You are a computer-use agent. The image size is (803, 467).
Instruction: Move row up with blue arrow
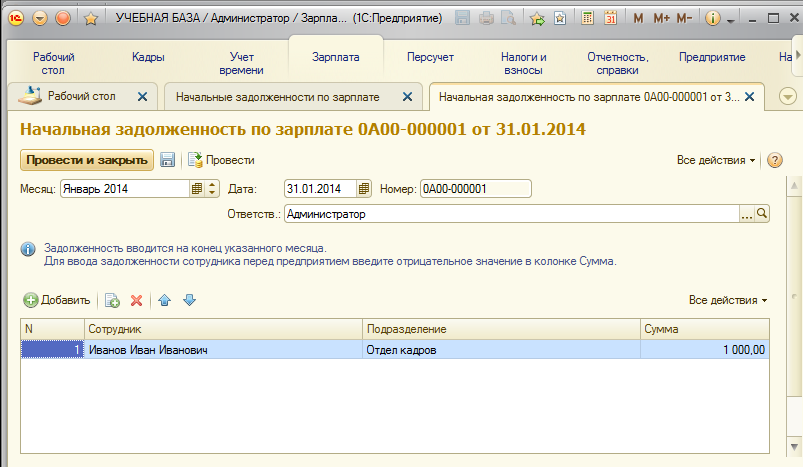click(x=164, y=300)
